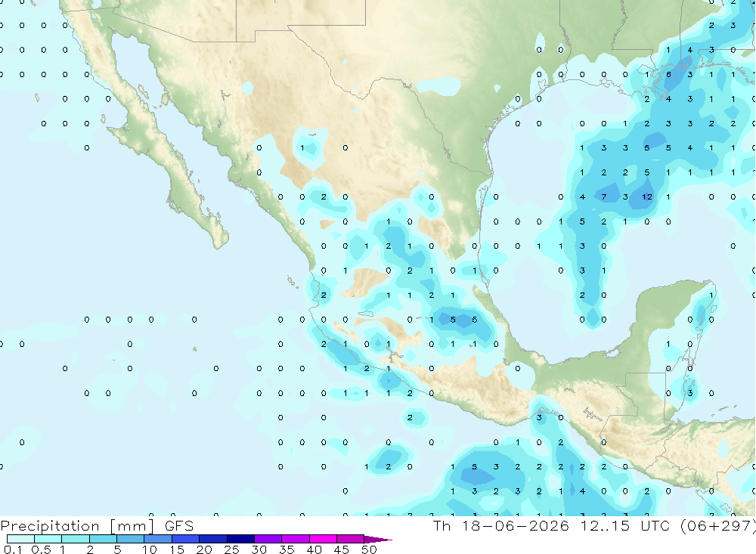
Task: Click the 0.5–1 mm legend swatch
Action: click(x=48, y=539)
